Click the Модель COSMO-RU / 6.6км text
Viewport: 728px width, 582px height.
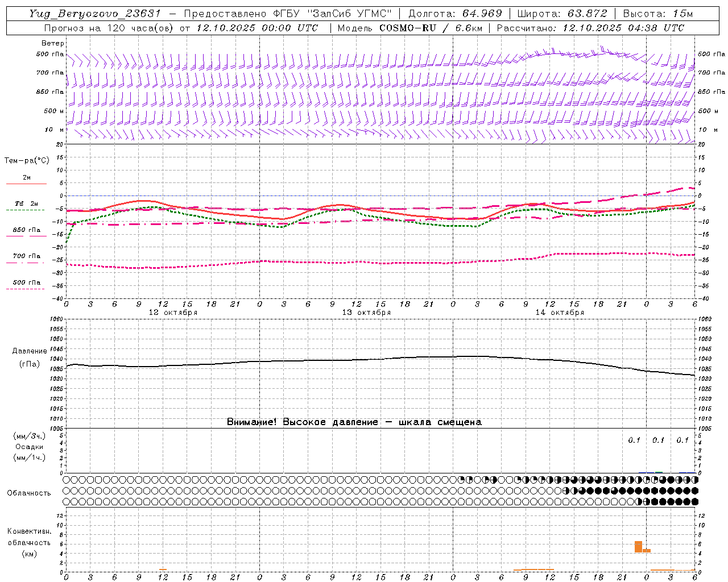coord(410,28)
